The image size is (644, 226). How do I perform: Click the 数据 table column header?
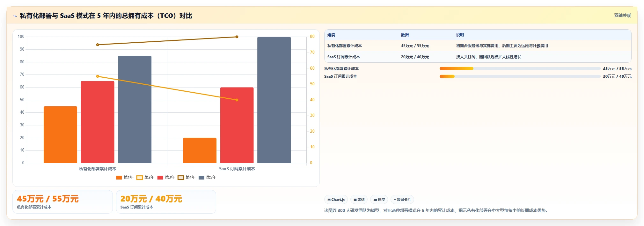coord(405,35)
